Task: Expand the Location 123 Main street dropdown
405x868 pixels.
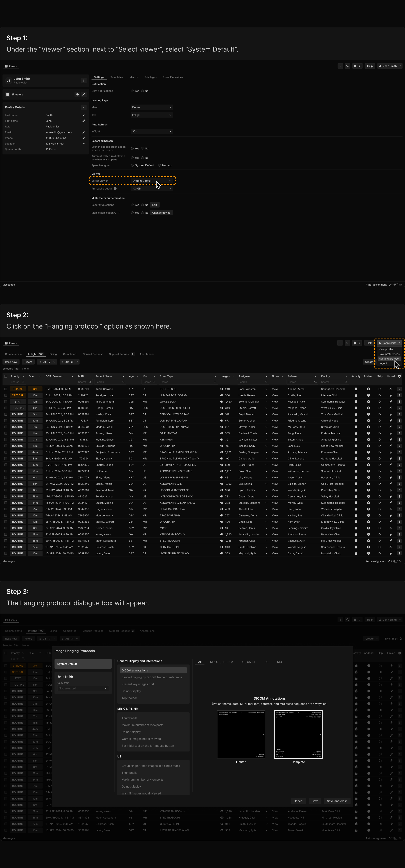Action: tap(84, 144)
